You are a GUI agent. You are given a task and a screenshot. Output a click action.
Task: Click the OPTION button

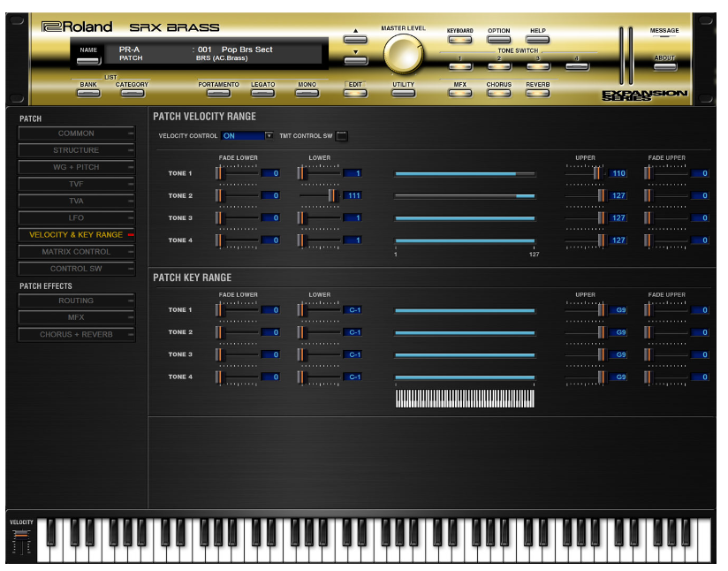(x=499, y=40)
